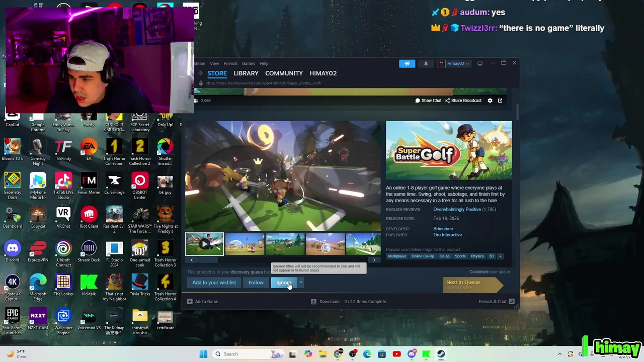The image size is (644, 362).
Task: Click the Follow button
Action: [x=256, y=283]
